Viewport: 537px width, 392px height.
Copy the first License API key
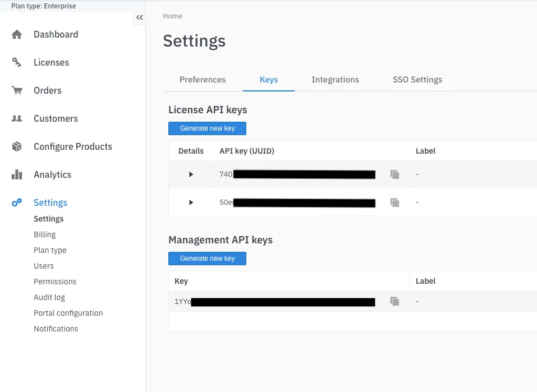pyautogui.click(x=394, y=174)
